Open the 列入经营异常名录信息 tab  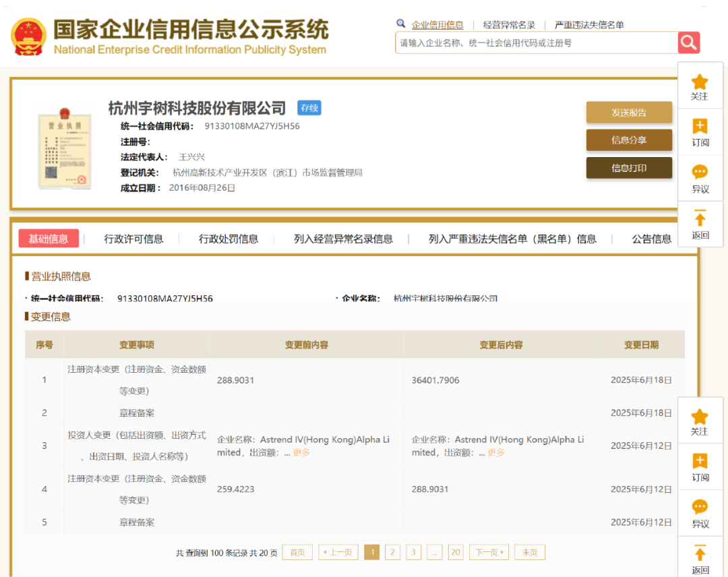coord(343,239)
